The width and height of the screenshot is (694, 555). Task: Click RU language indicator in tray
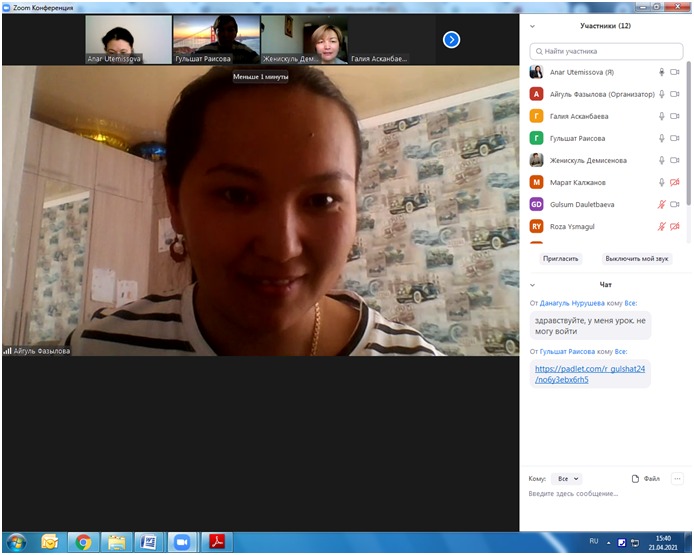tap(594, 541)
